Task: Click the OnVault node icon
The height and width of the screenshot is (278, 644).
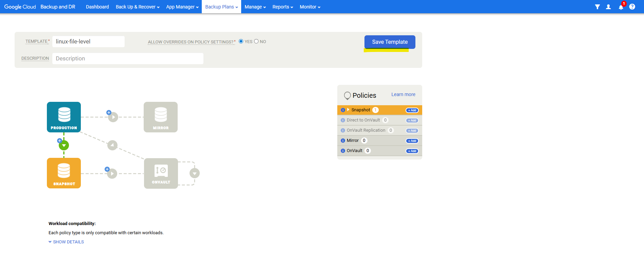Action: click(161, 173)
